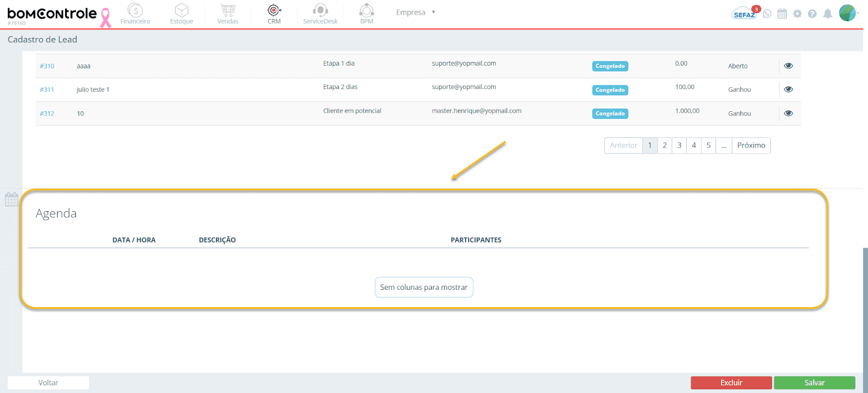Viewport: 868px width, 393px height.
Task: Sort by DESCRIÇÃO column header
Action: click(217, 240)
